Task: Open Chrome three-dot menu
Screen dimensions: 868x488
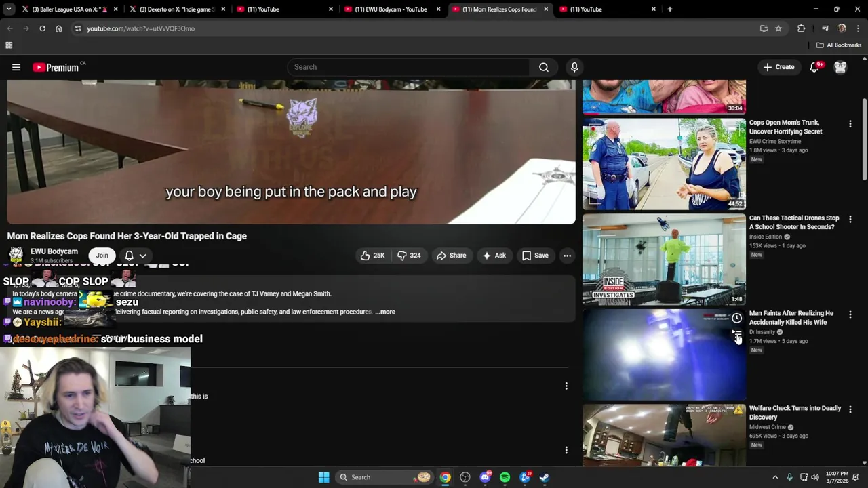Action: [858, 28]
